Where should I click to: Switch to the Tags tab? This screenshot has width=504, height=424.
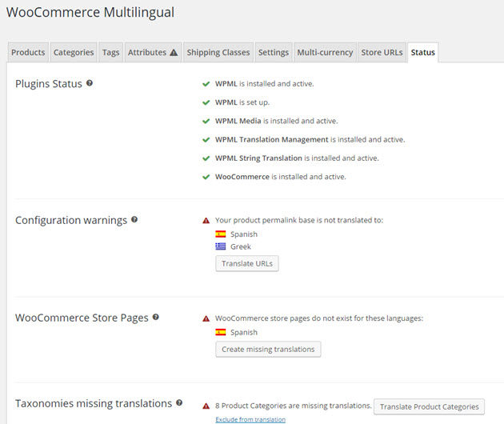[x=111, y=52]
